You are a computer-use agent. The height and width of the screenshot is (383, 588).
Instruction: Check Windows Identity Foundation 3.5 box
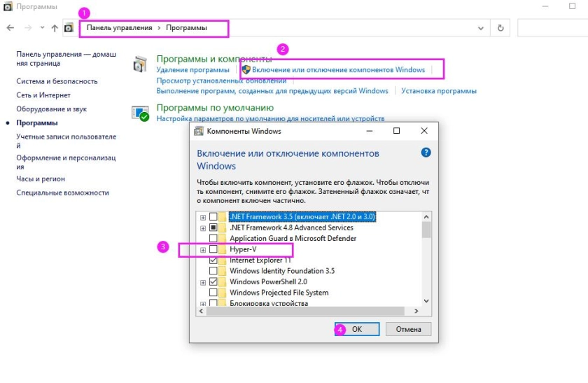[x=213, y=271]
